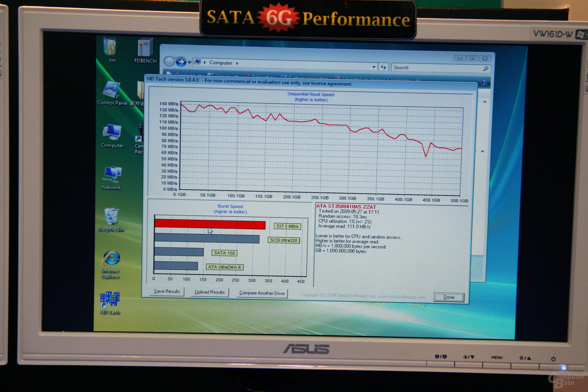
Task: Click the Random access 18.3ms line
Action: coord(343,216)
